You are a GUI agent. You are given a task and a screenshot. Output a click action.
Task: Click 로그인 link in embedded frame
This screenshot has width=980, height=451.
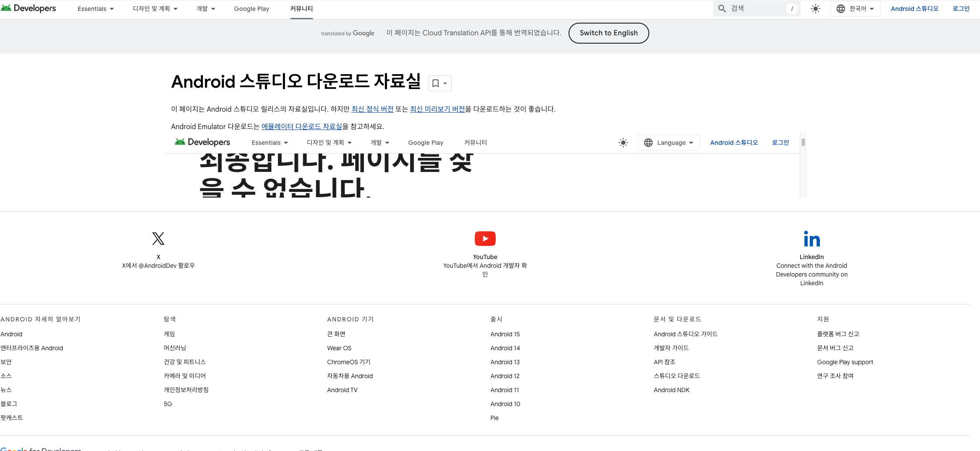[x=780, y=143]
